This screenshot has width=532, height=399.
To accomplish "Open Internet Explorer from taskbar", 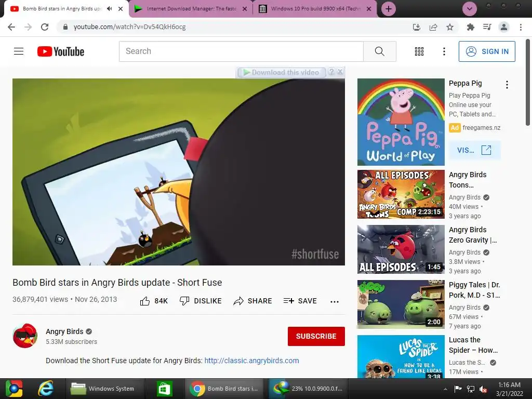I will [x=46, y=389].
